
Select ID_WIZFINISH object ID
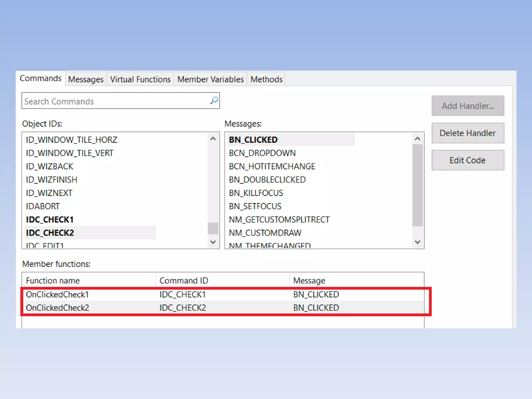click(x=51, y=179)
